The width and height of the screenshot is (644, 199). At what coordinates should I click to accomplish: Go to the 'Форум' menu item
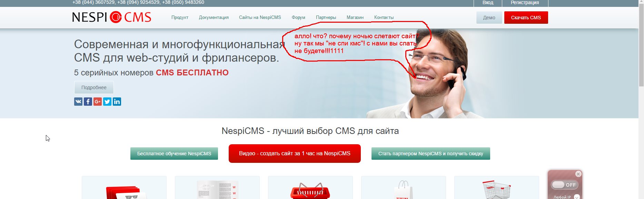[298, 18]
